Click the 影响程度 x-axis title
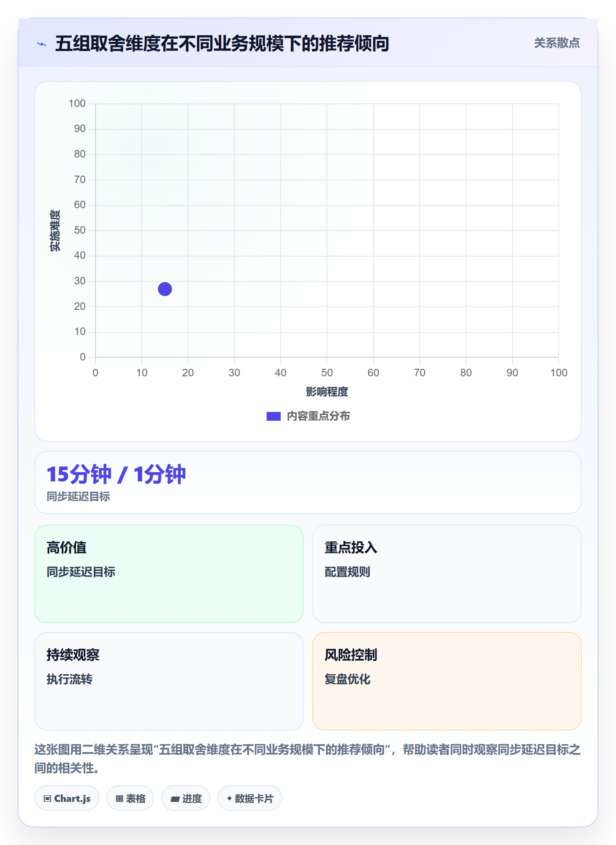The width and height of the screenshot is (616, 845). [x=327, y=392]
